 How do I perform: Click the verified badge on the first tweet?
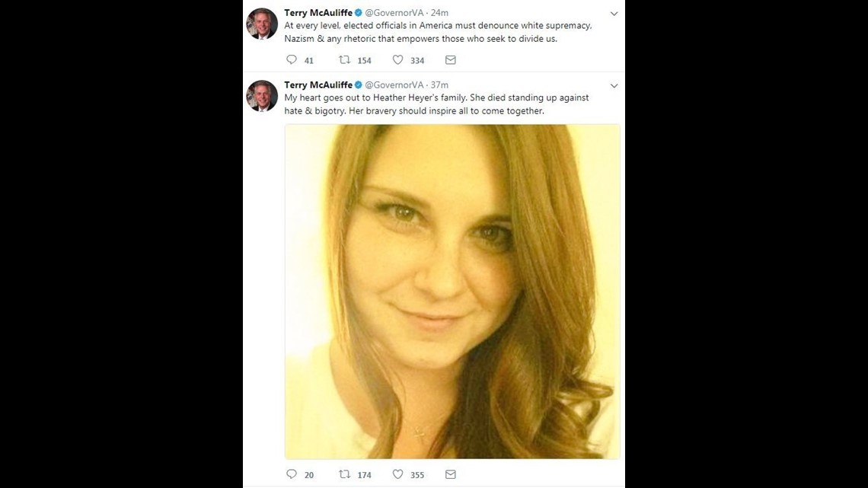358,12
